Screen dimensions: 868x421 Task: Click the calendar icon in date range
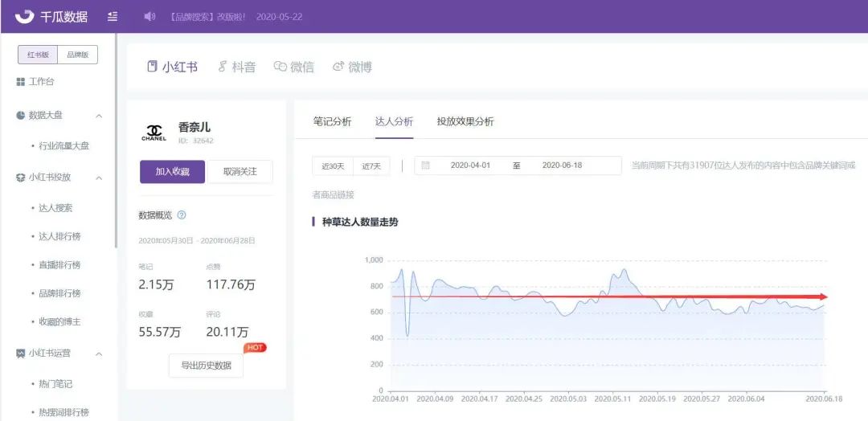point(425,166)
